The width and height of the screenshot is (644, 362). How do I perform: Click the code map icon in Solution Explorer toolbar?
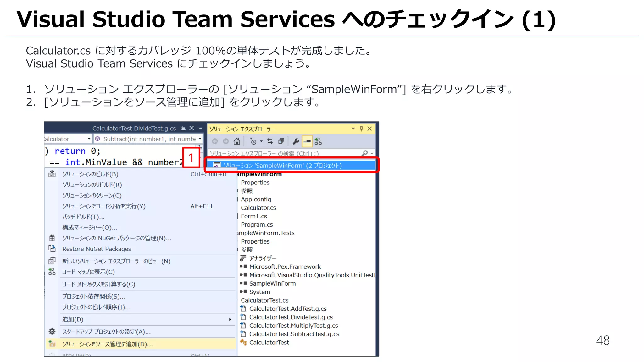pyautogui.click(x=318, y=141)
